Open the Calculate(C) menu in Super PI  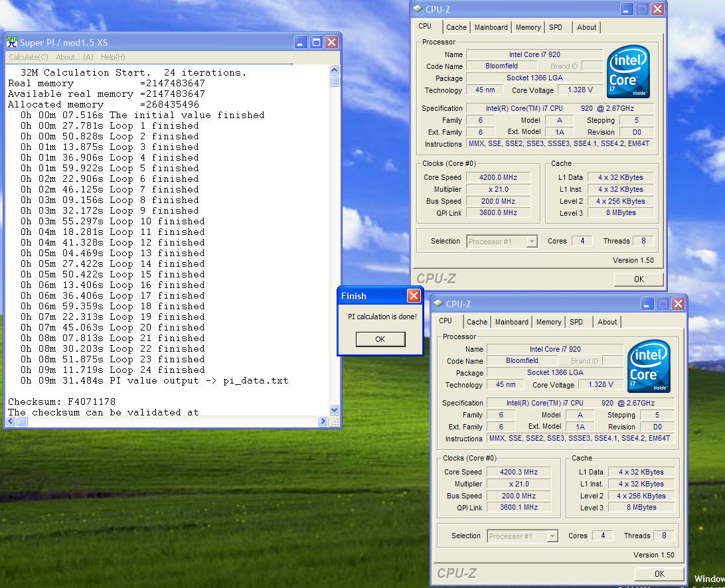[28, 57]
